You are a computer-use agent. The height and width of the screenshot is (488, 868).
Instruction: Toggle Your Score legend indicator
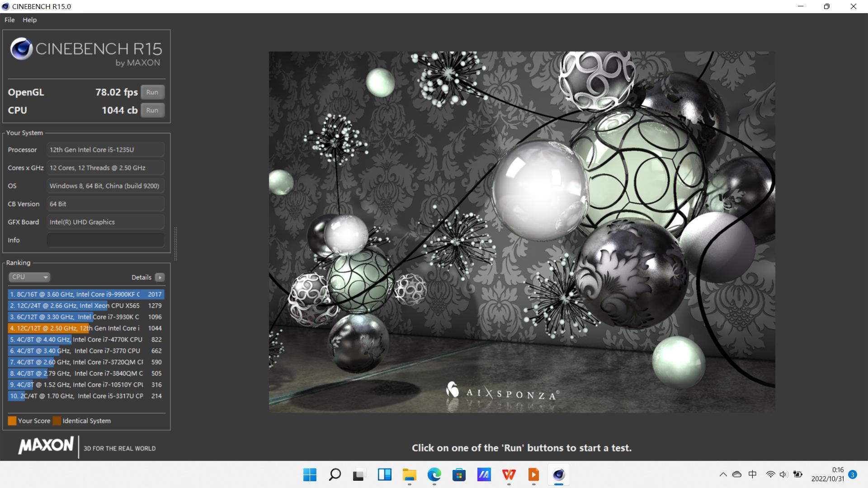tap(12, 420)
